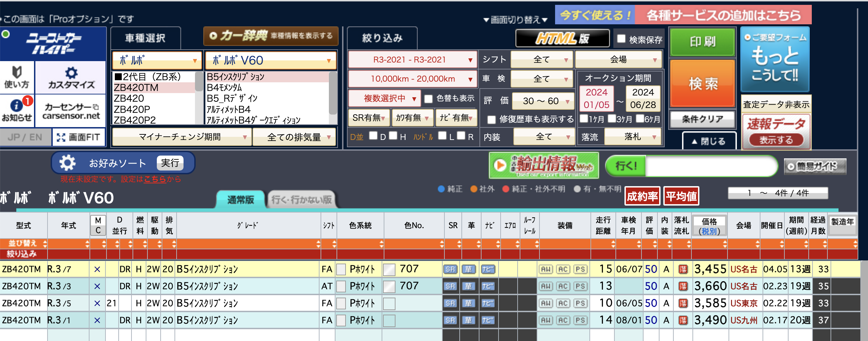This screenshot has height=341, width=868.
Task: Click the ナビ badge in the R.3/5 row
Action: click(487, 303)
